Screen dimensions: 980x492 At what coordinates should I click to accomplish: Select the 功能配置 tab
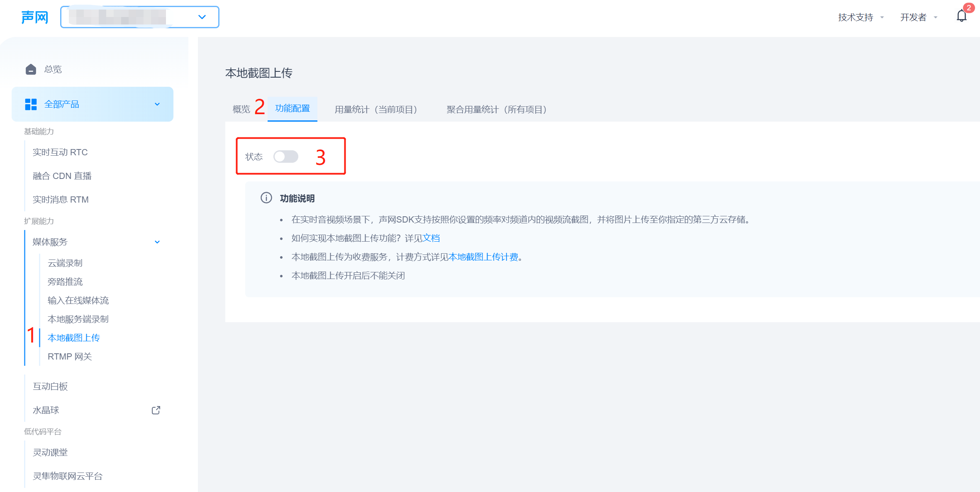[293, 108]
